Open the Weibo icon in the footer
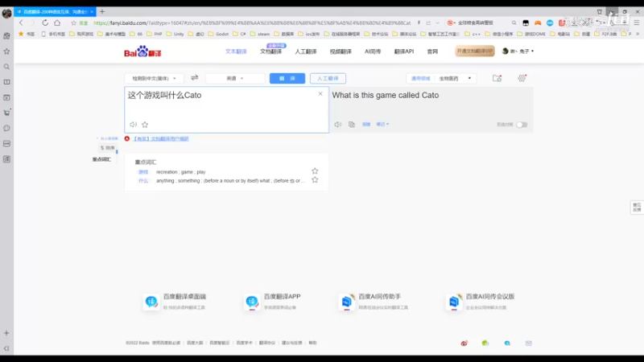644x362 pixels. (x=464, y=343)
